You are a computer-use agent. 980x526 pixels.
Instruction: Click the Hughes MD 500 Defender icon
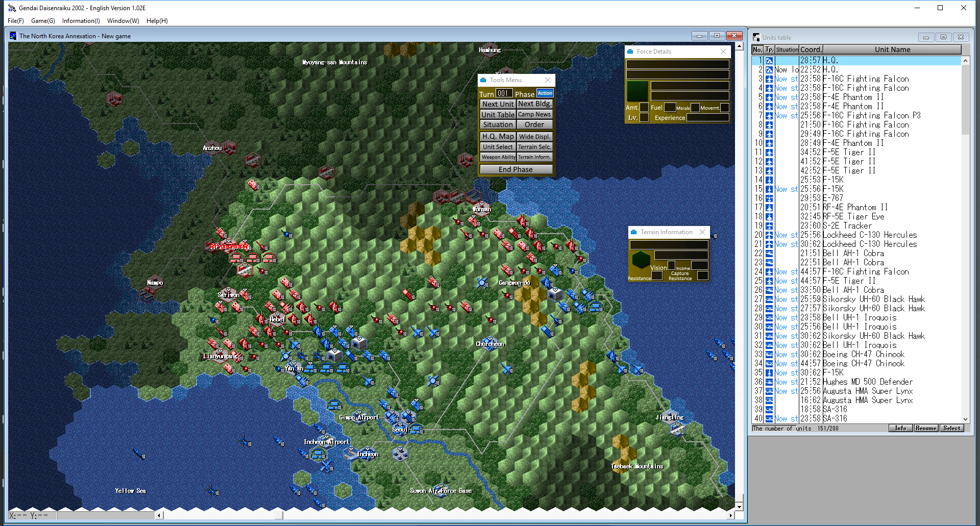[x=769, y=382]
